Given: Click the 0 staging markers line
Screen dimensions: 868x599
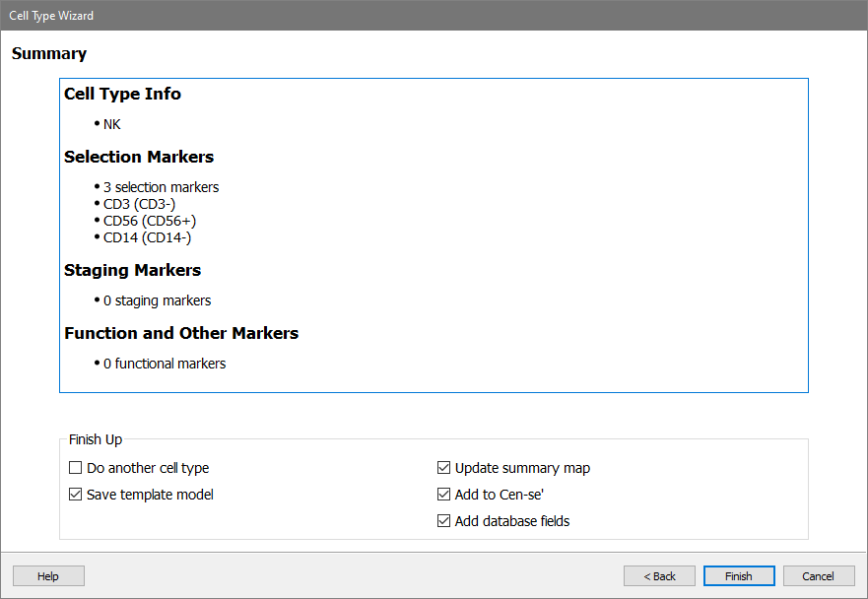Looking at the screenshot, I should tap(157, 300).
